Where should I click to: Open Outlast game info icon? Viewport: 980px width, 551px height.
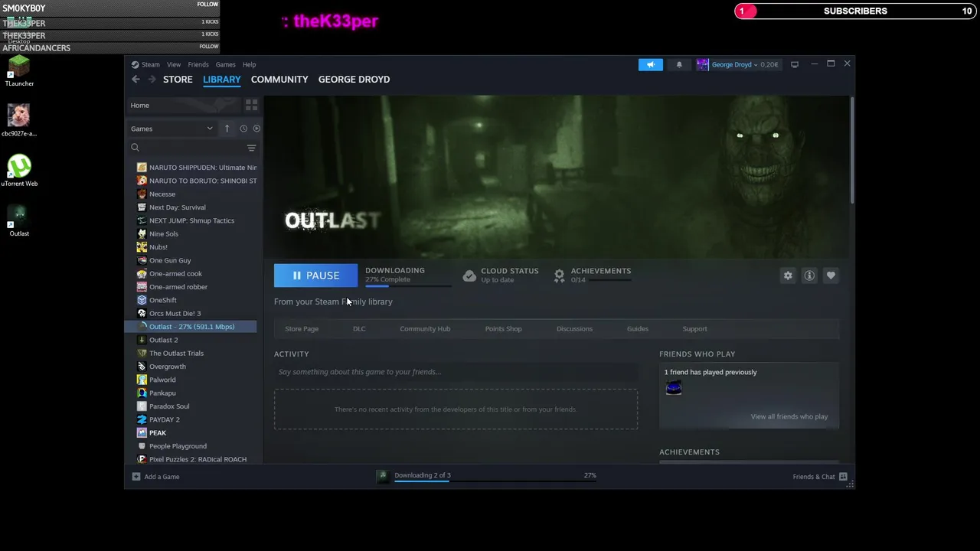pos(809,275)
